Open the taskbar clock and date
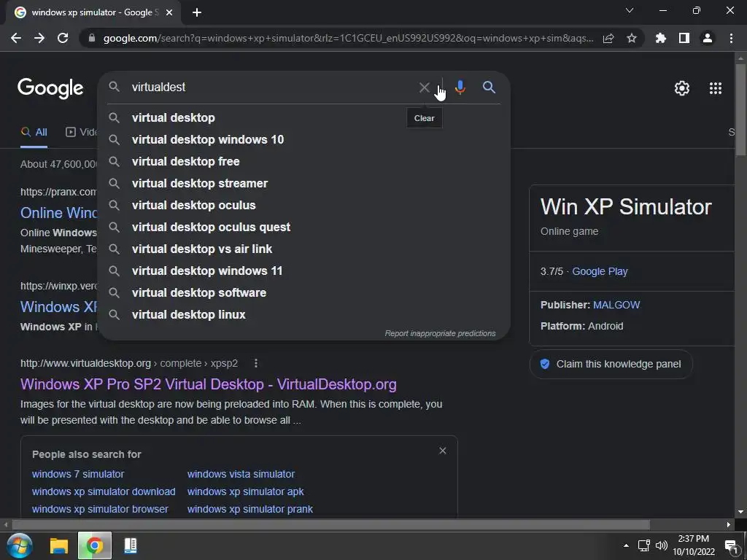This screenshot has width=747, height=560. click(694, 545)
